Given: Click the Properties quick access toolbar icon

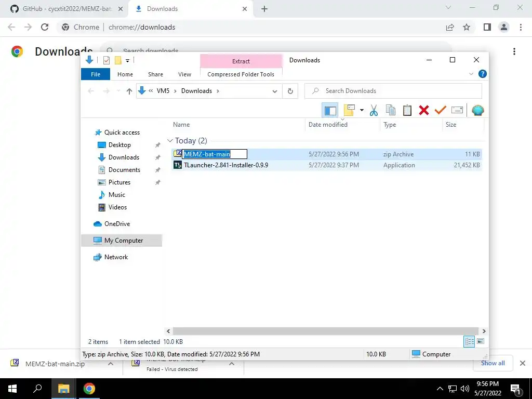Looking at the screenshot, I should [x=107, y=60].
